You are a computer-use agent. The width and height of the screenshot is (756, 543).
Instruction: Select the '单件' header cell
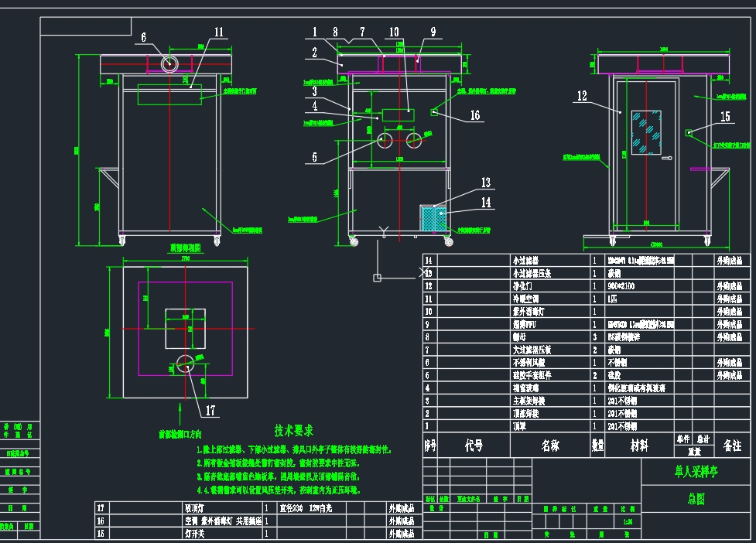tap(683, 439)
